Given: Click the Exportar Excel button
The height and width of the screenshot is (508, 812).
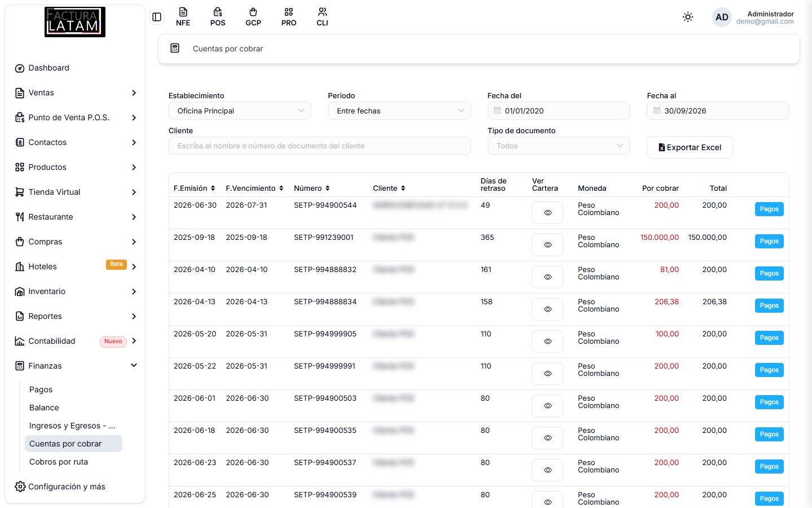Looking at the screenshot, I should [690, 147].
